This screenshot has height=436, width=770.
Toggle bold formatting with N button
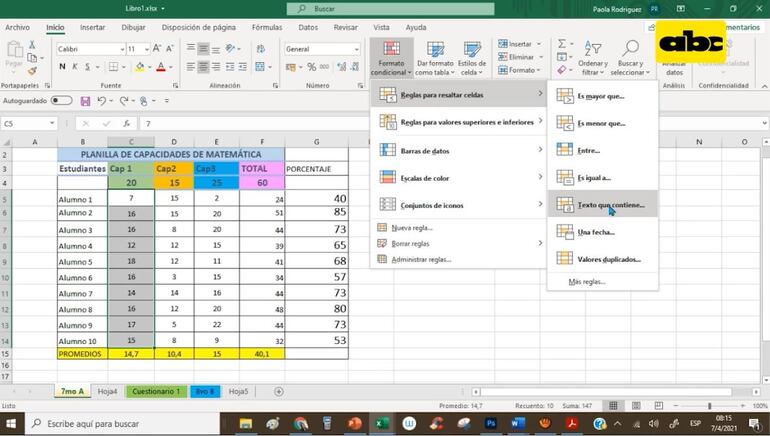62,67
